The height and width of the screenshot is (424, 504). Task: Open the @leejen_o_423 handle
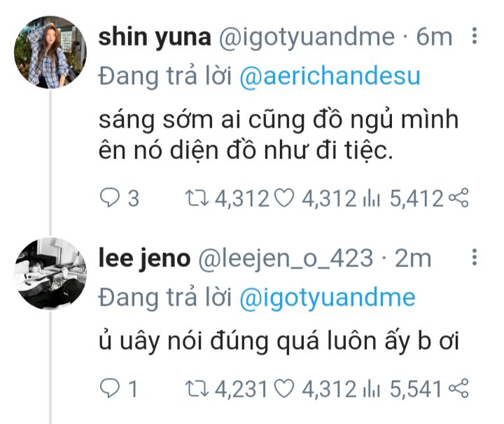pos(286,258)
